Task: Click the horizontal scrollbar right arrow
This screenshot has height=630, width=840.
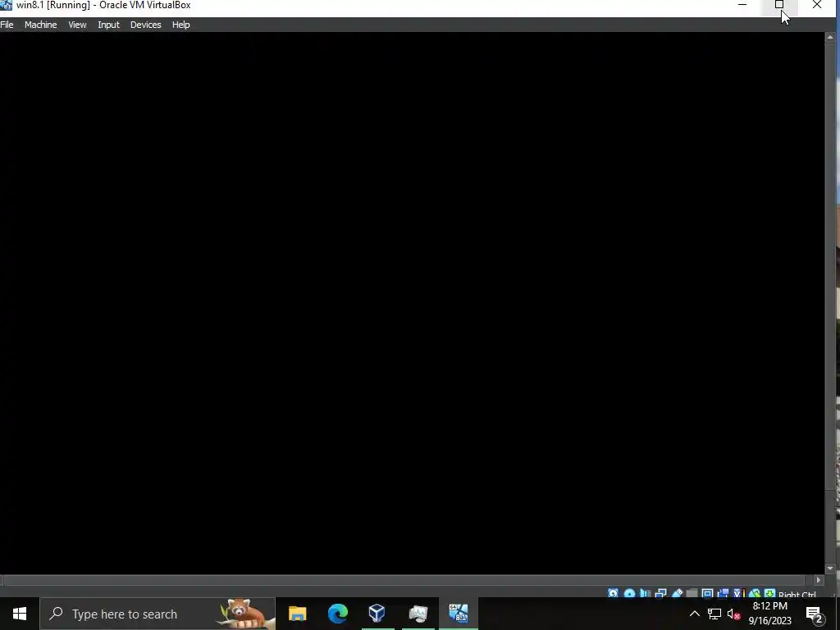Action: [818, 580]
